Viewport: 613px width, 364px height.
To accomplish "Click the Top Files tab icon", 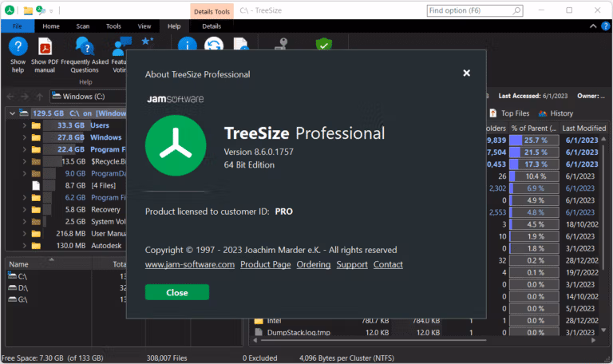I will click(x=493, y=113).
